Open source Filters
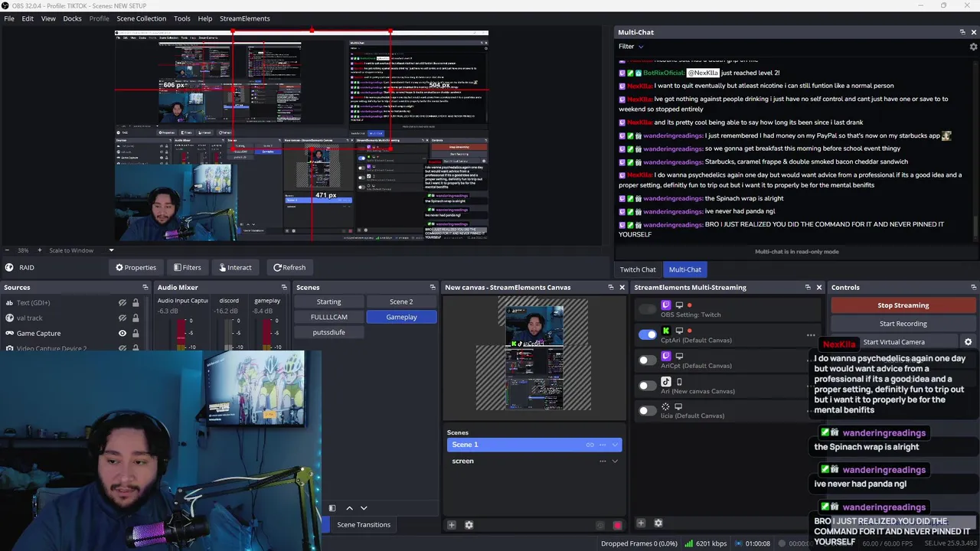The image size is (980, 551). [187, 267]
